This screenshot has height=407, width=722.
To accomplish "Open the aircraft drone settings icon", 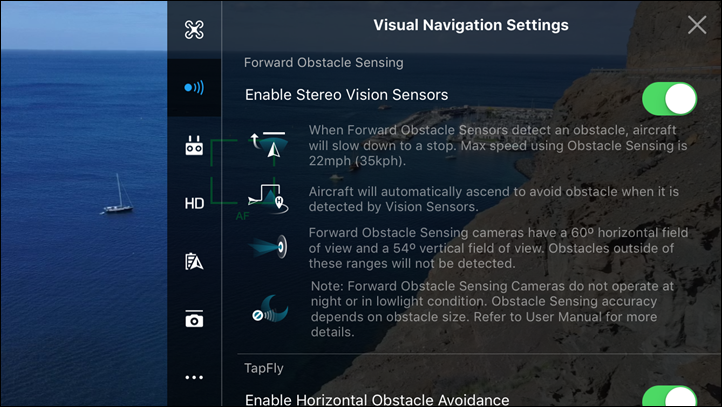I will tap(194, 30).
